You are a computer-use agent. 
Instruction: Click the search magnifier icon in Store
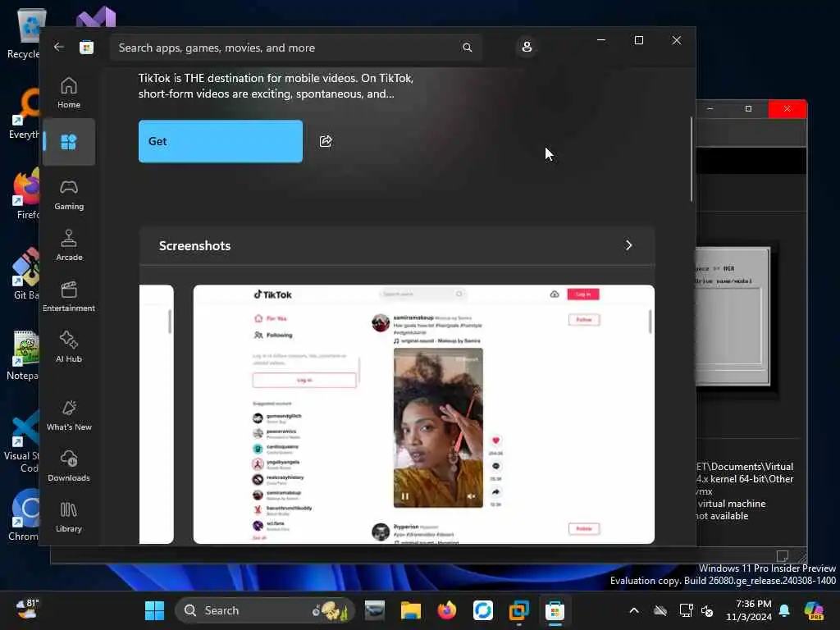467,48
